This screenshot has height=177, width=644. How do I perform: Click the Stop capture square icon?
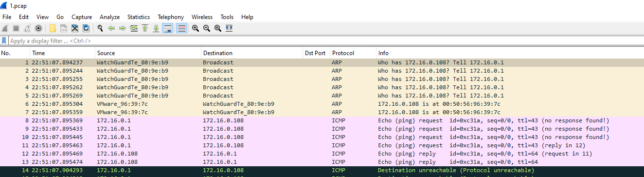[x=16, y=28]
